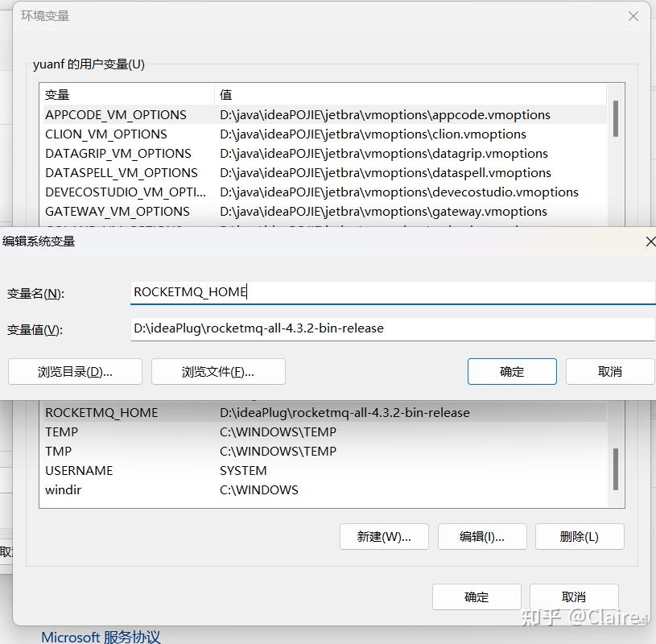The height and width of the screenshot is (644, 656).
Task: Click 取消 at the dialog bottom
Action: [x=574, y=597]
